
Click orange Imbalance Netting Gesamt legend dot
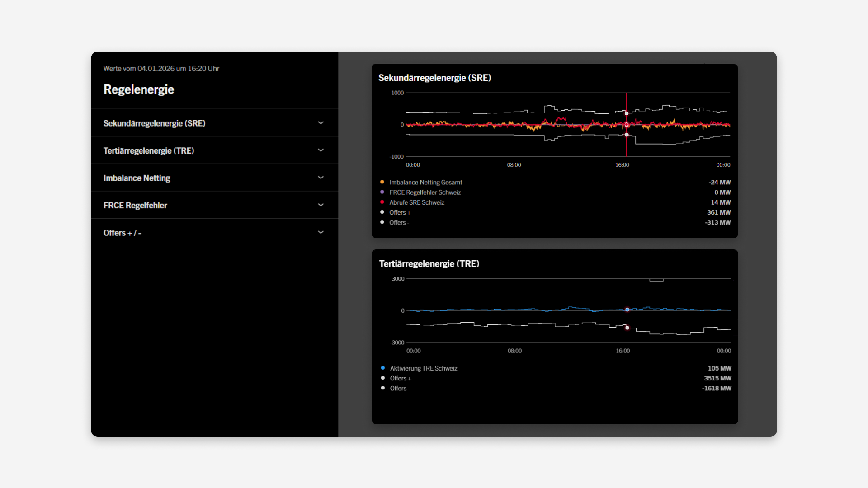coord(382,182)
